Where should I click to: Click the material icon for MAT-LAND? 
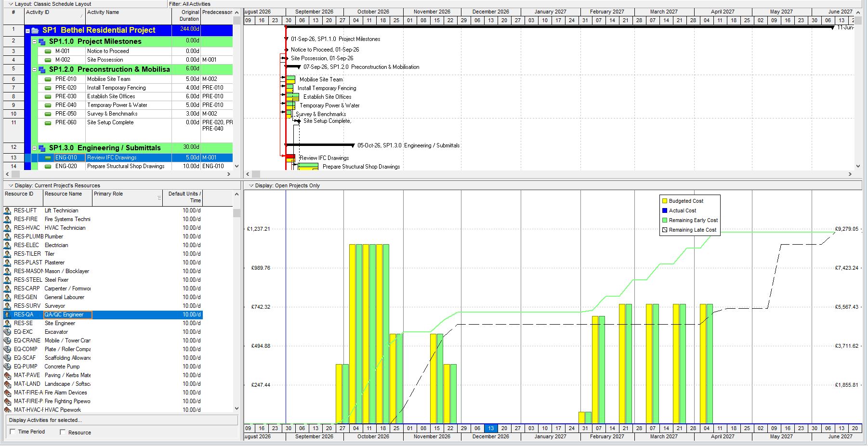pos(7,384)
